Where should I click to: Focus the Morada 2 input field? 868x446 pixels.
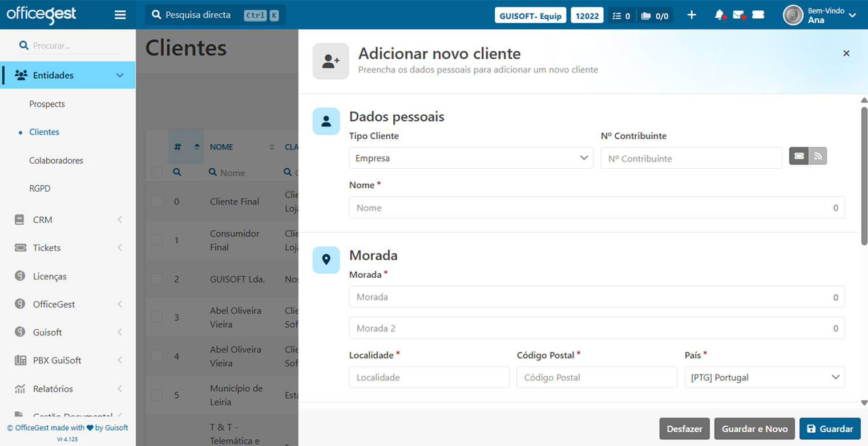597,328
